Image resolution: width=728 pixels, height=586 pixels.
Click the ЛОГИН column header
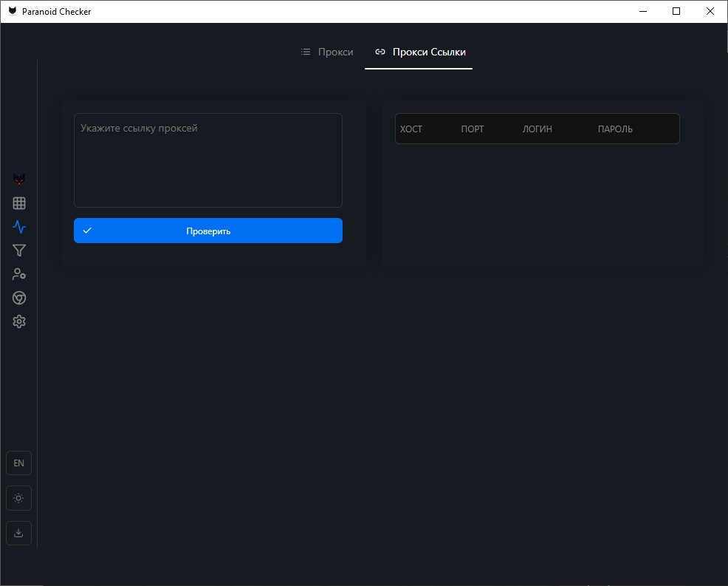(x=537, y=129)
